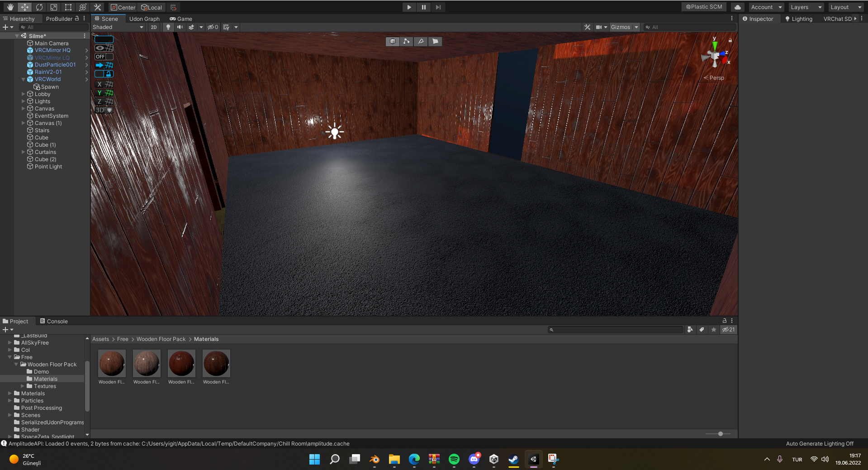
Task: Open the Console tab
Action: point(53,321)
